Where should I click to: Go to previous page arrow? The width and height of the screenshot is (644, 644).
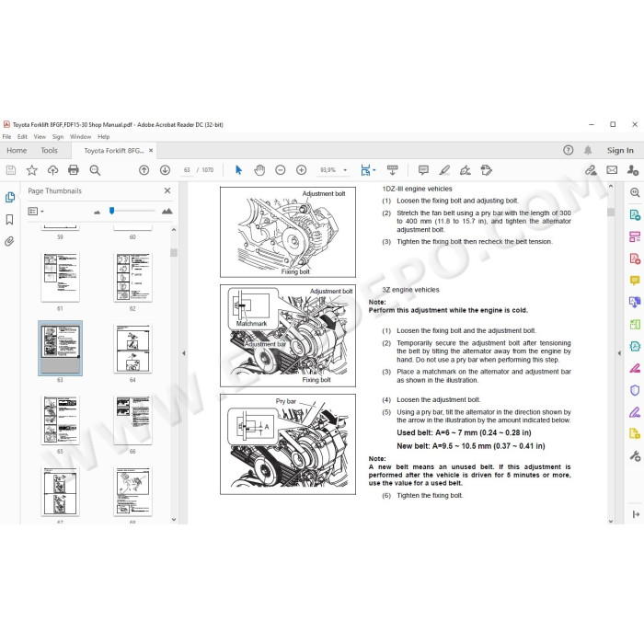[x=144, y=170]
